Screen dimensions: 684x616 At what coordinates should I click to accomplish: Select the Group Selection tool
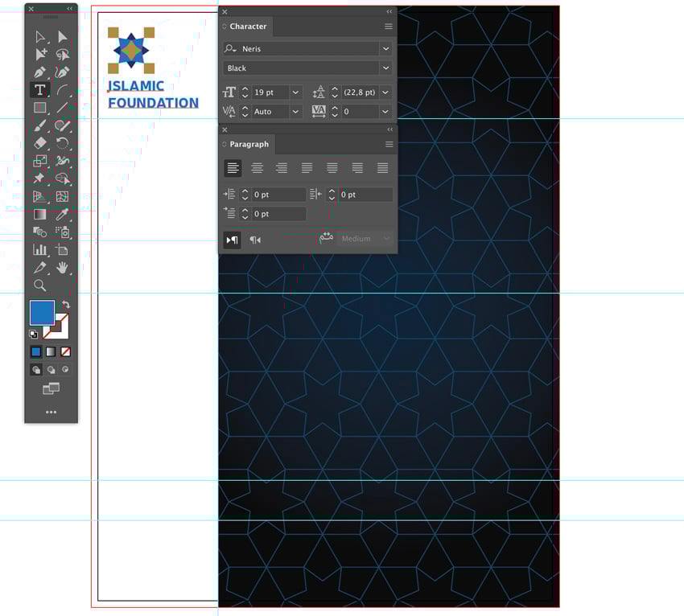(x=40, y=54)
